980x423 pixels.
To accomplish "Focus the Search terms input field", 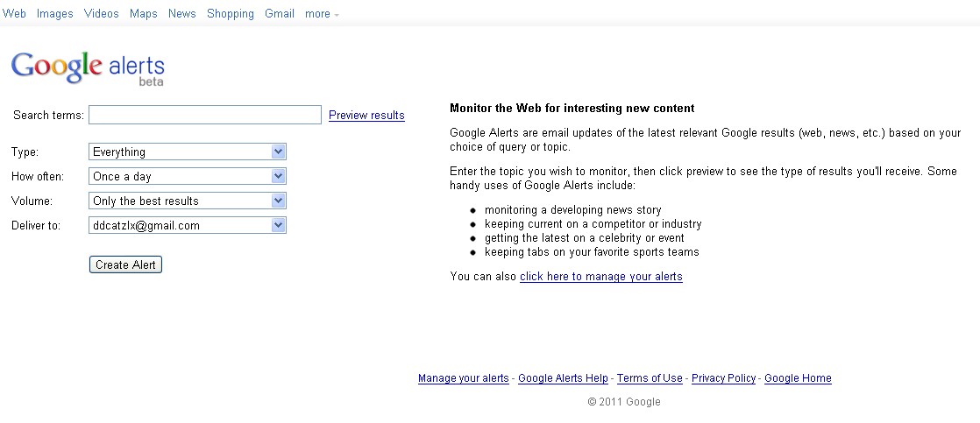I will click(x=205, y=115).
